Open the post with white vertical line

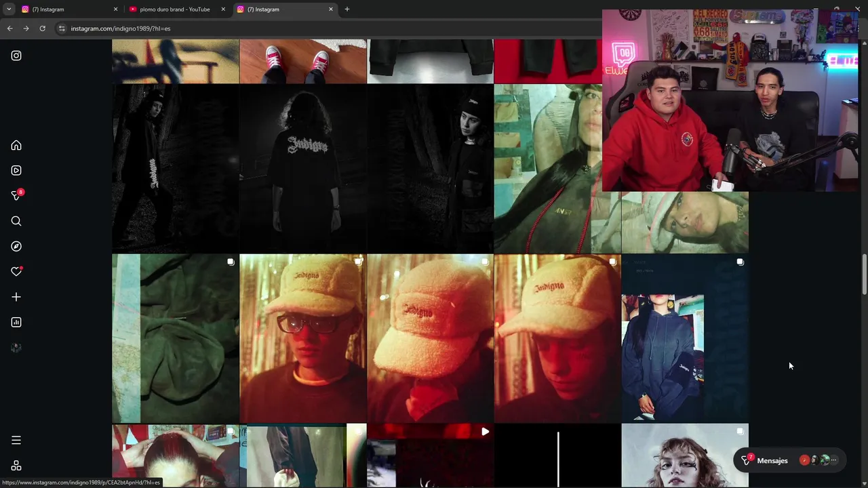click(x=557, y=455)
